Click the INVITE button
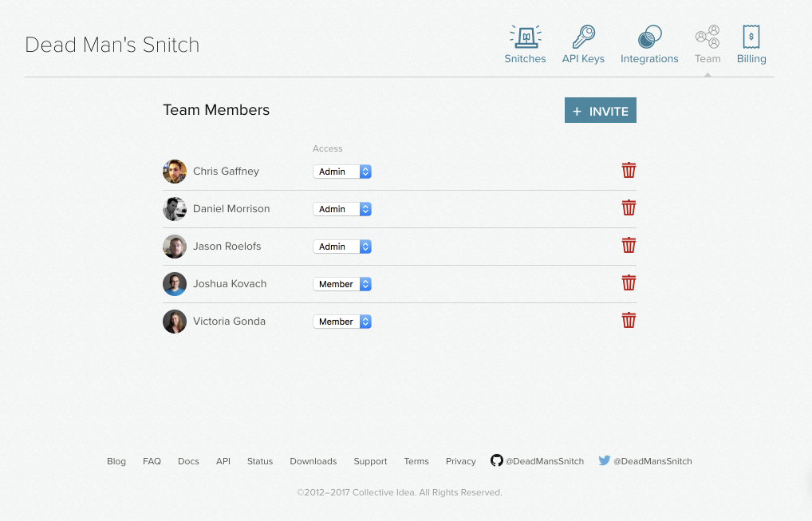This screenshot has width=812, height=521. 600,110
